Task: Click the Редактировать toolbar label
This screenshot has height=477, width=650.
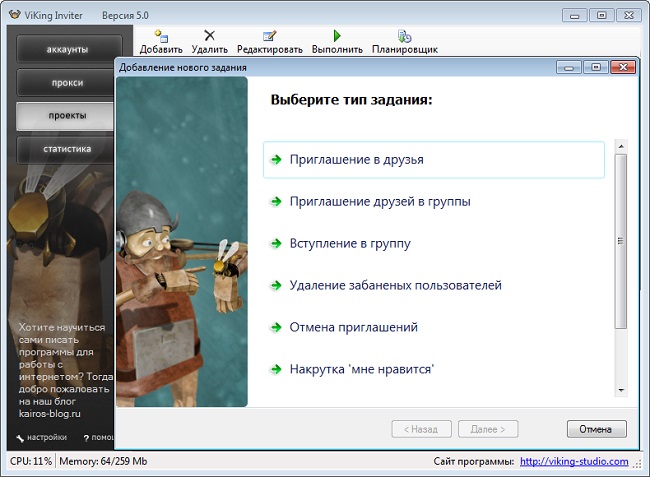Action: (x=270, y=50)
